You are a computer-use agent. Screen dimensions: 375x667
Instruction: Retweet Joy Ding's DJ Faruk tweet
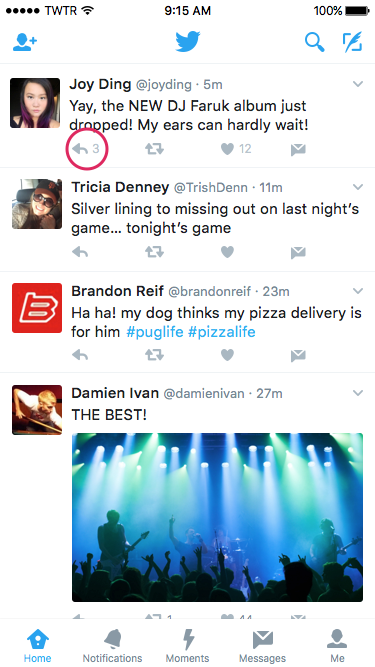154,149
